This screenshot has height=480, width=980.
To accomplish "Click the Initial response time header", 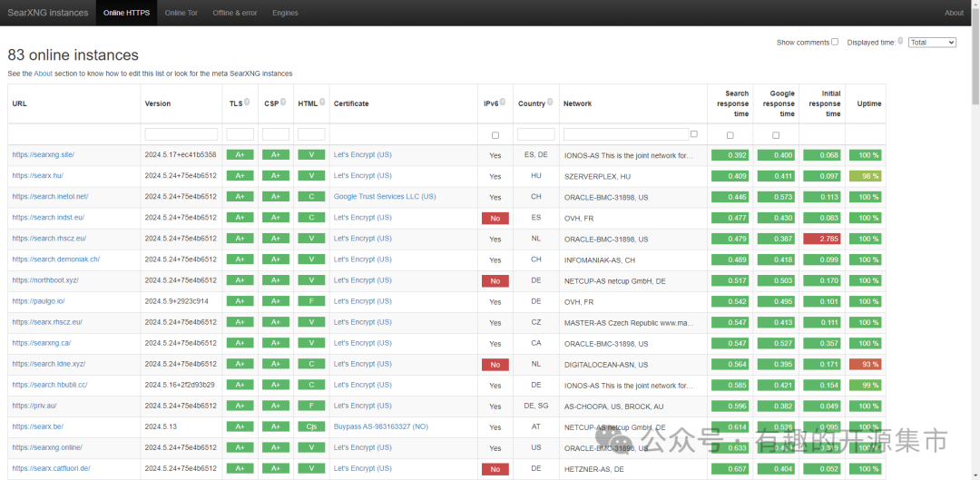I will point(822,103).
